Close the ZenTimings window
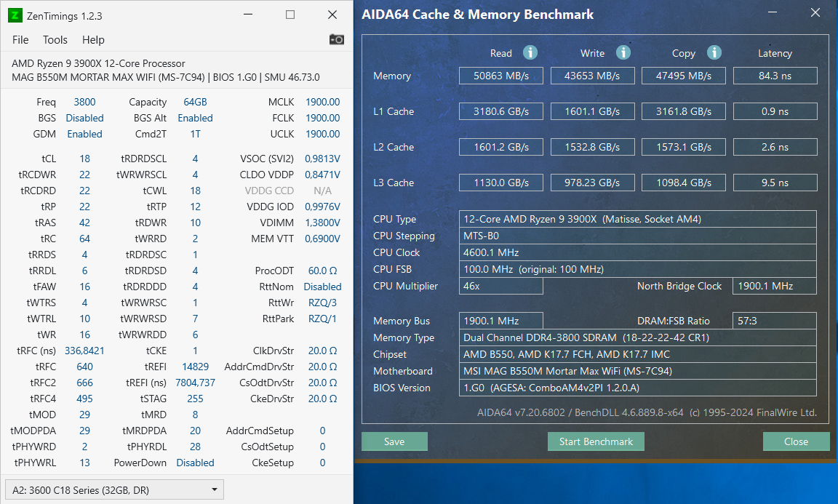Screen dimensions: 838x504 (332, 15)
